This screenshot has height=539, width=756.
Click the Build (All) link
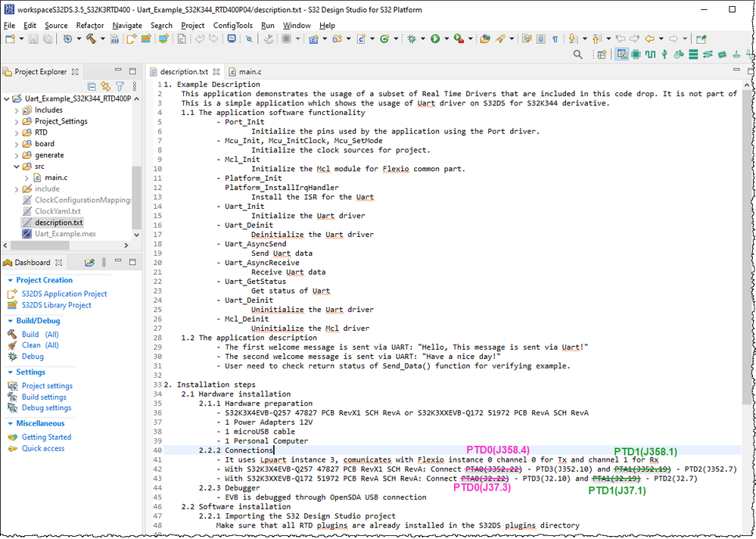click(x=40, y=334)
